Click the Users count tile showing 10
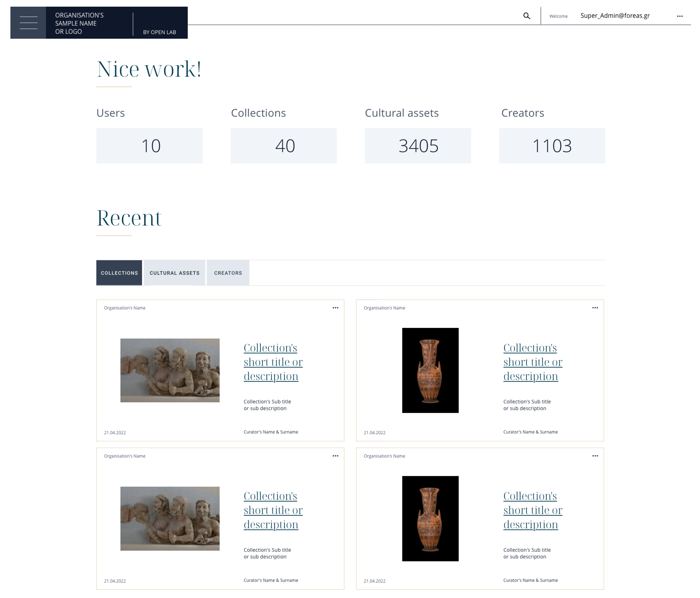The height and width of the screenshot is (598, 700). [149, 146]
